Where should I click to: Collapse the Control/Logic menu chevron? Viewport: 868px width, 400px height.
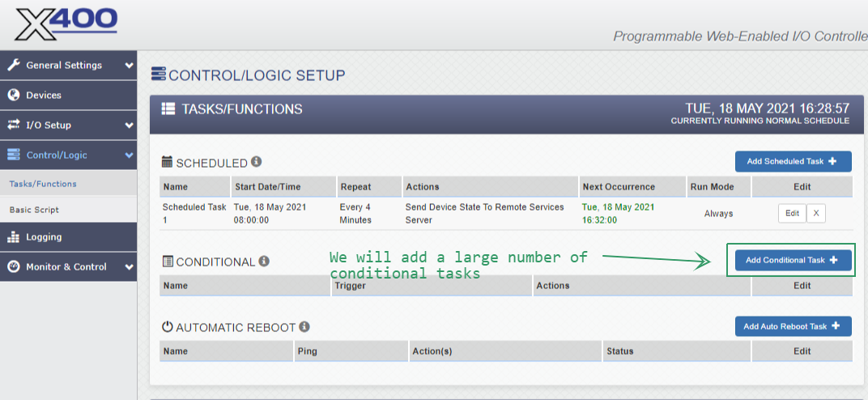point(129,155)
